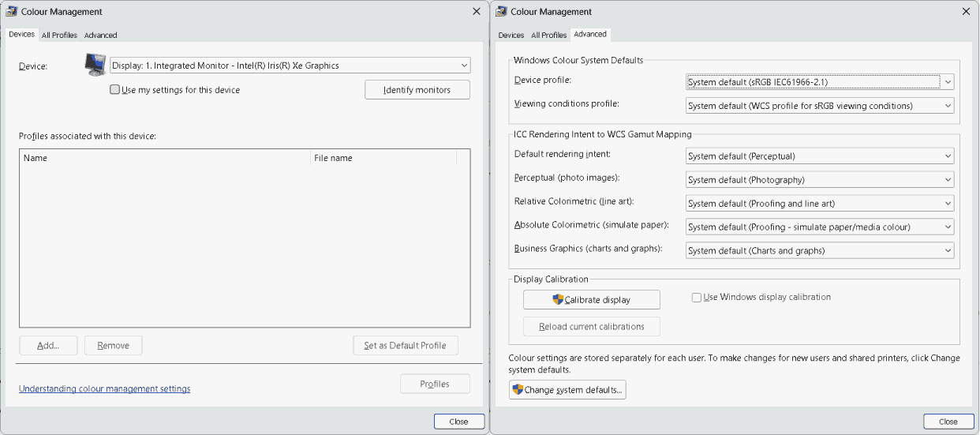Click the monitor icon beside the Device dropdown

tap(95, 66)
